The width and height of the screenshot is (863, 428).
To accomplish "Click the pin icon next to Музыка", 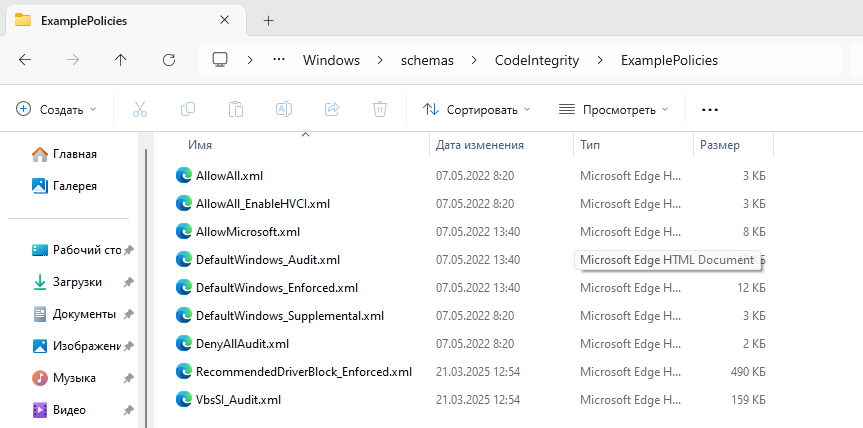I will 128,378.
